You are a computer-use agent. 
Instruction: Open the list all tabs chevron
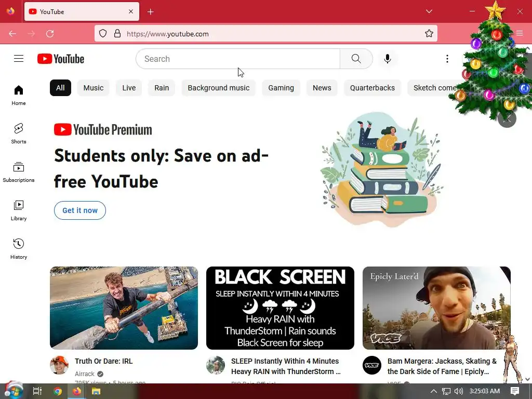click(429, 11)
